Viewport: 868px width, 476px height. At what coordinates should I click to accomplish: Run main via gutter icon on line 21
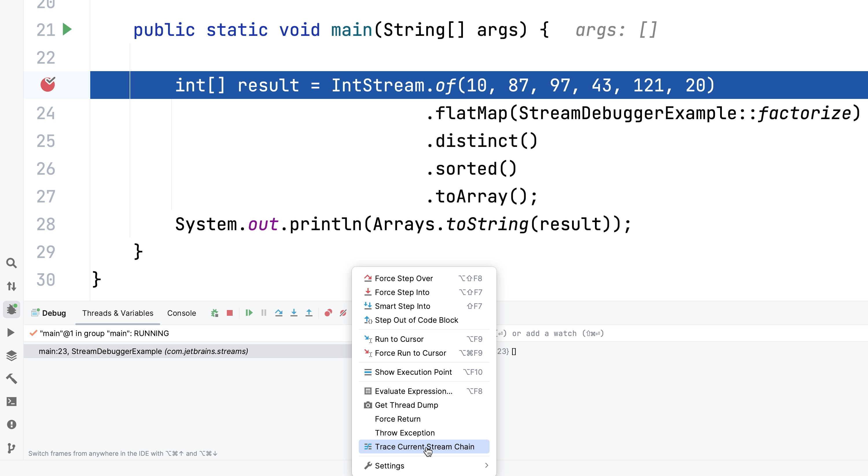(x=67, y=30)
